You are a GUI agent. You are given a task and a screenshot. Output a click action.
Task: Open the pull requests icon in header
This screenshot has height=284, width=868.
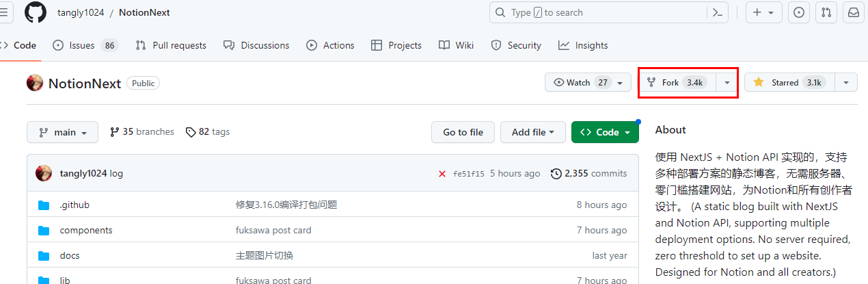click(826, 12)
